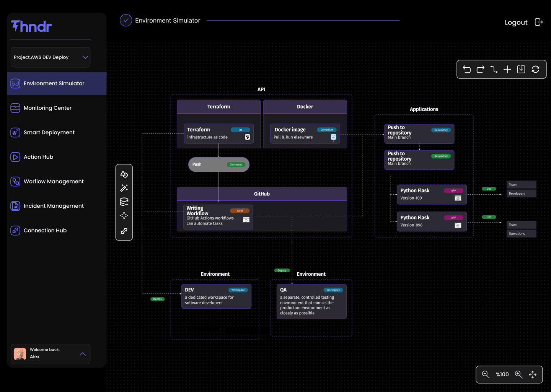Select the magic wand tool
Image resolution: width=551 pixels, height=392 pixels.
tap(124, 188)
